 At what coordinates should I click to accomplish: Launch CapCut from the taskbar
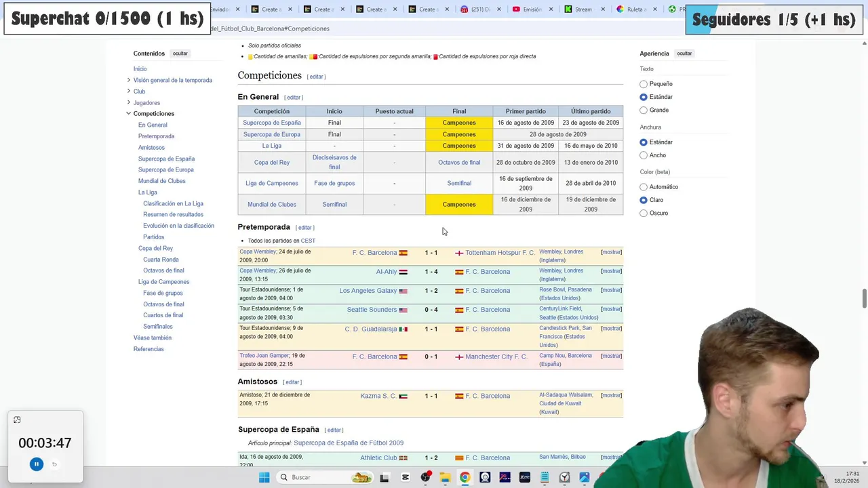[x=406, y=477]
